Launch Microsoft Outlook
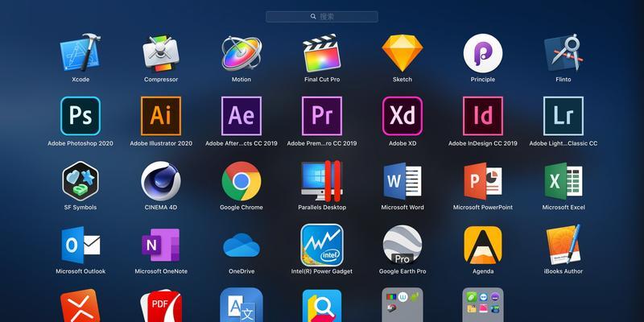 80,245
